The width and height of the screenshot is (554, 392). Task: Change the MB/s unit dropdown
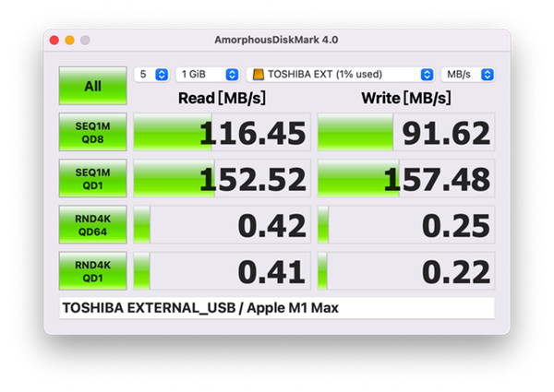click(x=467, y=75)
